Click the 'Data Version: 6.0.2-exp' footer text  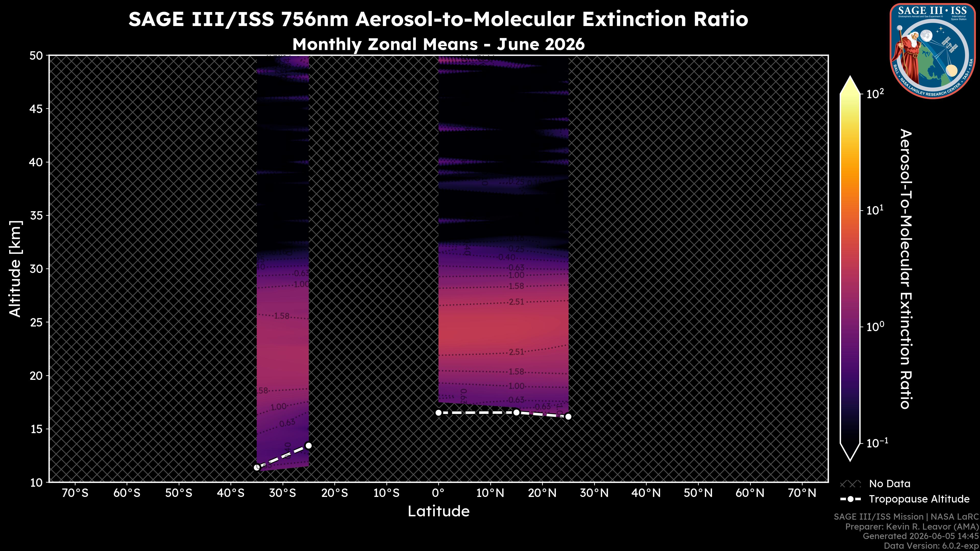931,546
